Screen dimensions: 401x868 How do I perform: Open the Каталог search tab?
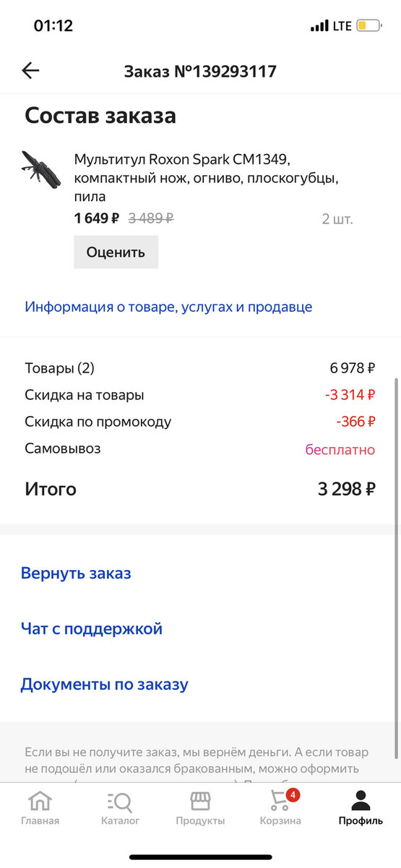(x=120, y=801)
